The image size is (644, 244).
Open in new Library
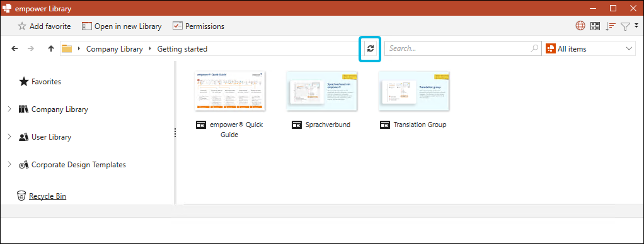pyautogui.click(x=122, y=26)
